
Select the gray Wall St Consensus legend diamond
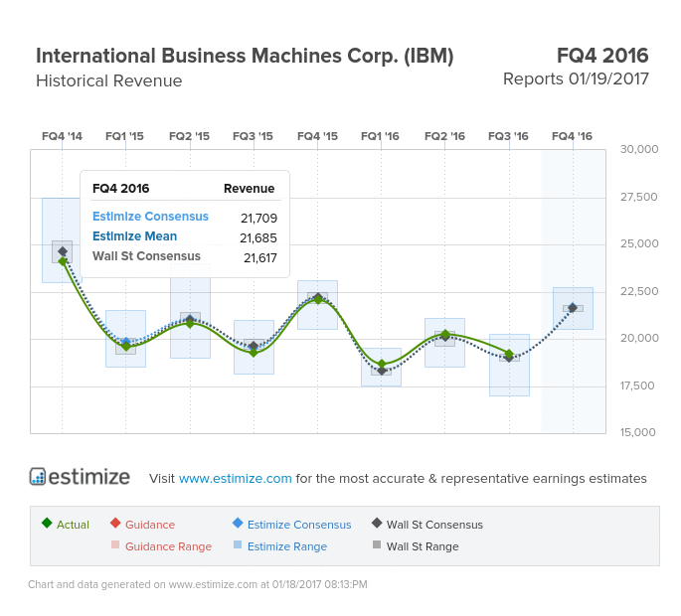(377, 523)
